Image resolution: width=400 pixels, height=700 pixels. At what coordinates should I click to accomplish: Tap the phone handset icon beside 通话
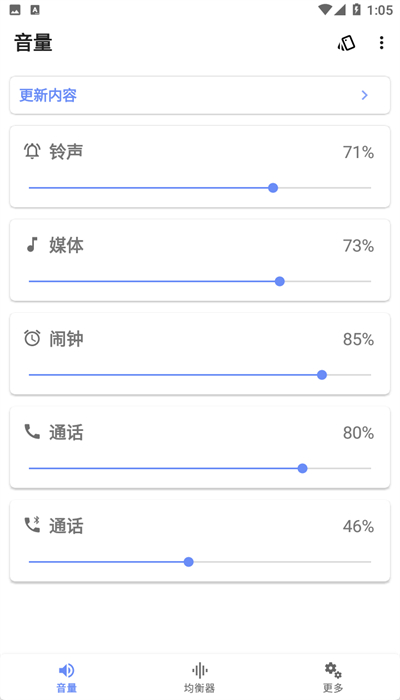pyautogui.click(x=32, y=432)
